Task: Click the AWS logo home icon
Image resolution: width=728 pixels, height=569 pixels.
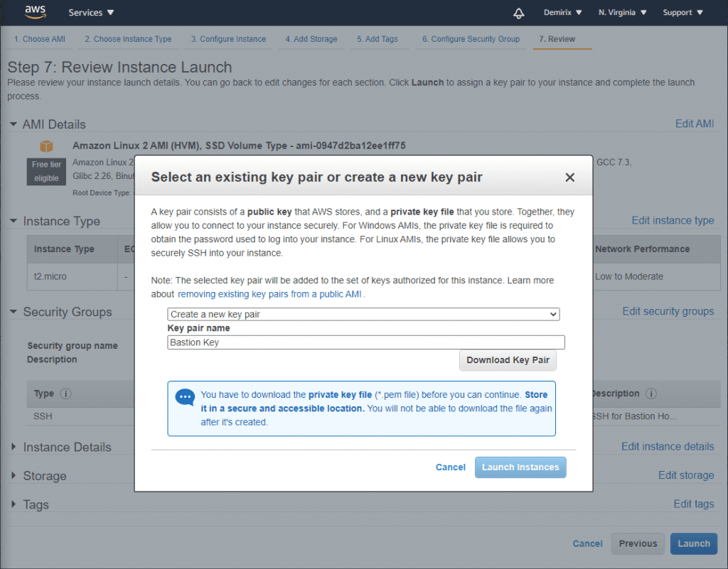Action: tap(36, 13)
